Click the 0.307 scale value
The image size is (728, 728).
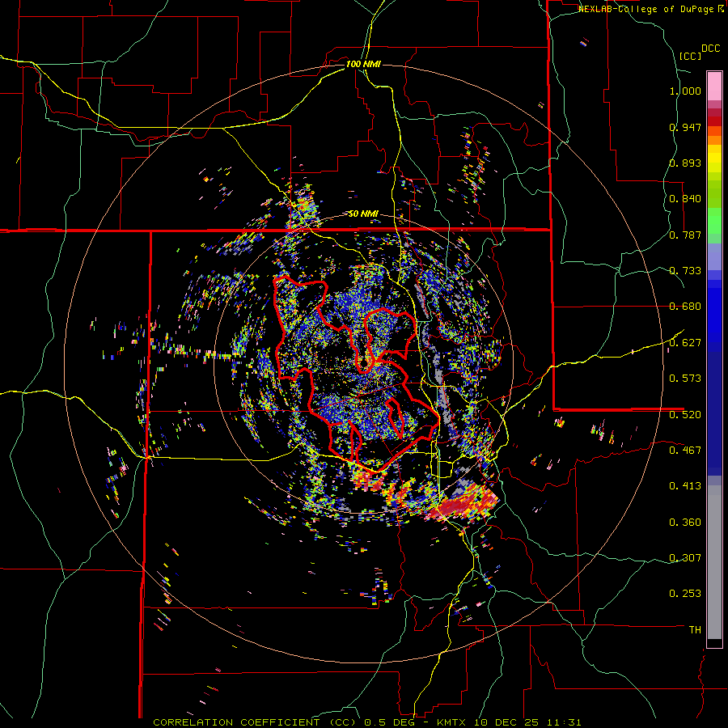point(685,558)
